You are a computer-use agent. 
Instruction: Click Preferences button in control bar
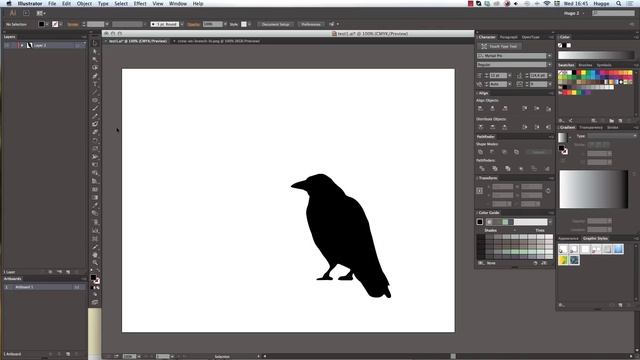pyautogui.click(x=311, y=24)
